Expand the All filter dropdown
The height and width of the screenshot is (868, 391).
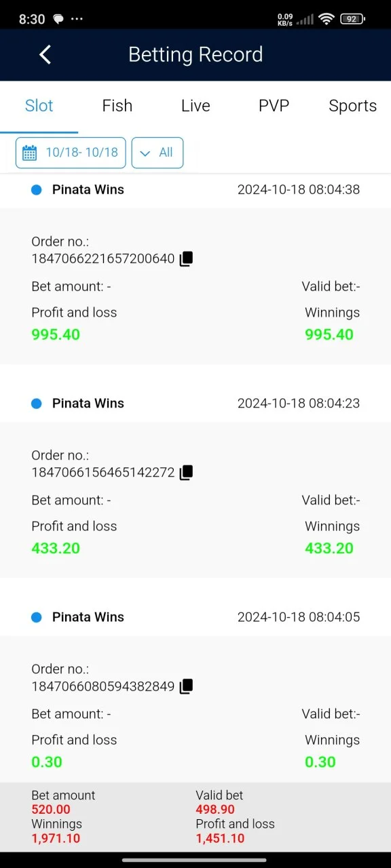coord(157,153)
